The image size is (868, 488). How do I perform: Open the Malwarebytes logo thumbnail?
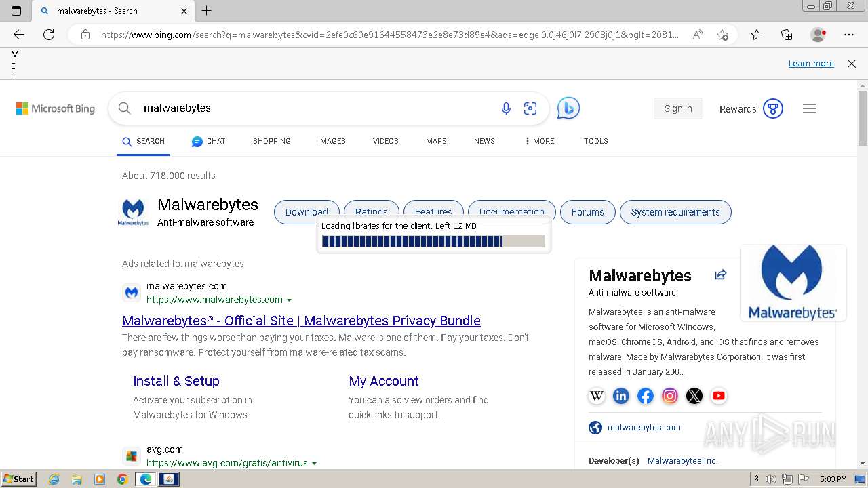[793, 283]
